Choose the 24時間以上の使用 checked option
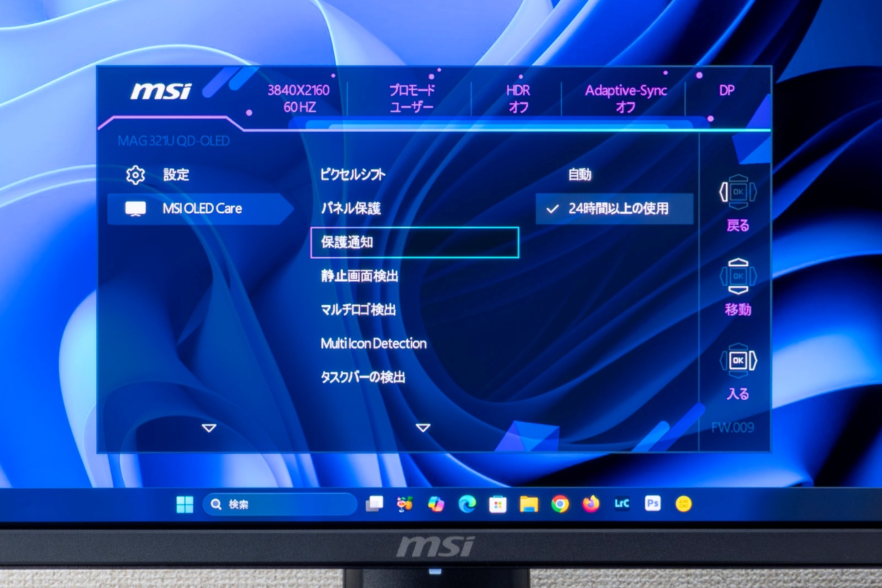The width and height of the screenshot is (882, 588). pyautogui.click(x=614, y=209)
